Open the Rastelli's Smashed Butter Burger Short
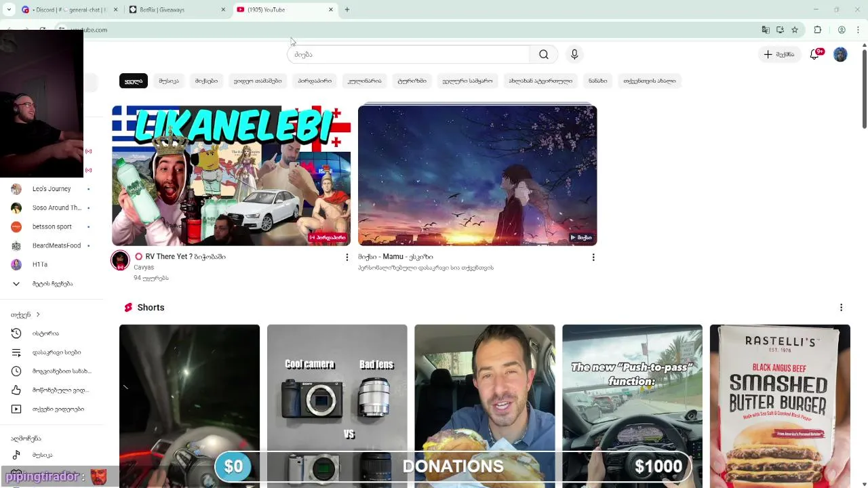Screen dimensions: 868x488 [780, 406]
